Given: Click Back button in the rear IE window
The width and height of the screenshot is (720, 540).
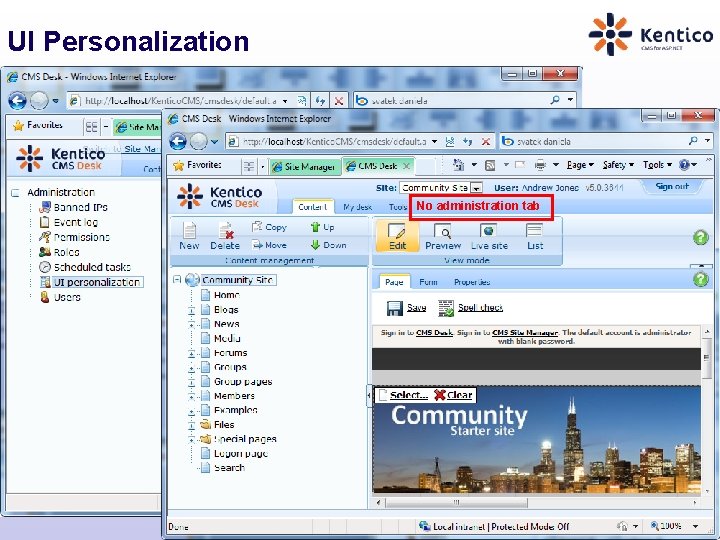Looking at the screenshot, I should (17, 101).
